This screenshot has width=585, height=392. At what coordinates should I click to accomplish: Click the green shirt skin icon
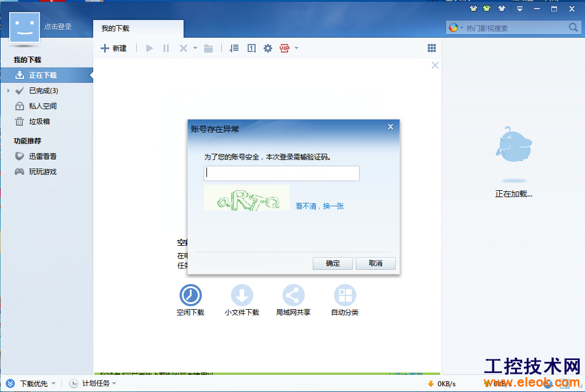click(487, 8)
